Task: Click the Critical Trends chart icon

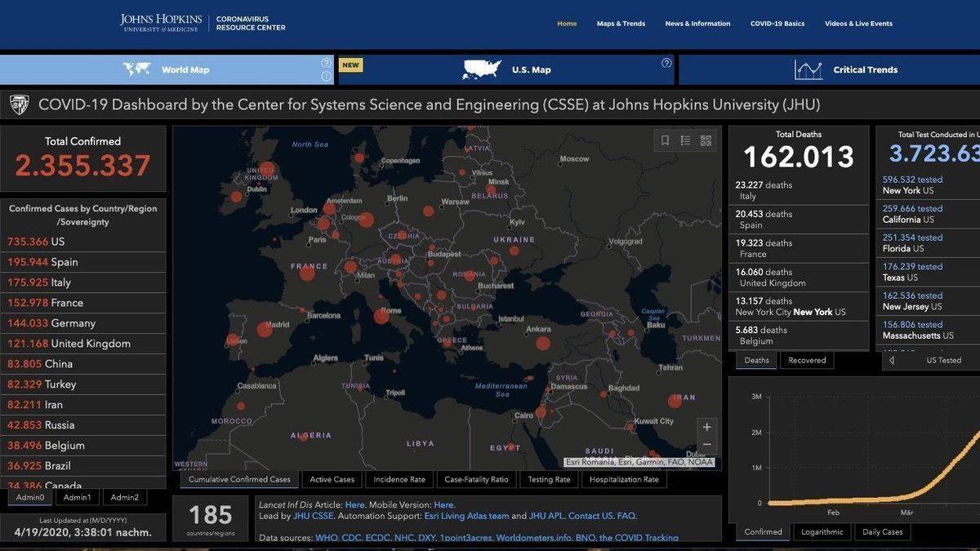Action: point(808,70)
